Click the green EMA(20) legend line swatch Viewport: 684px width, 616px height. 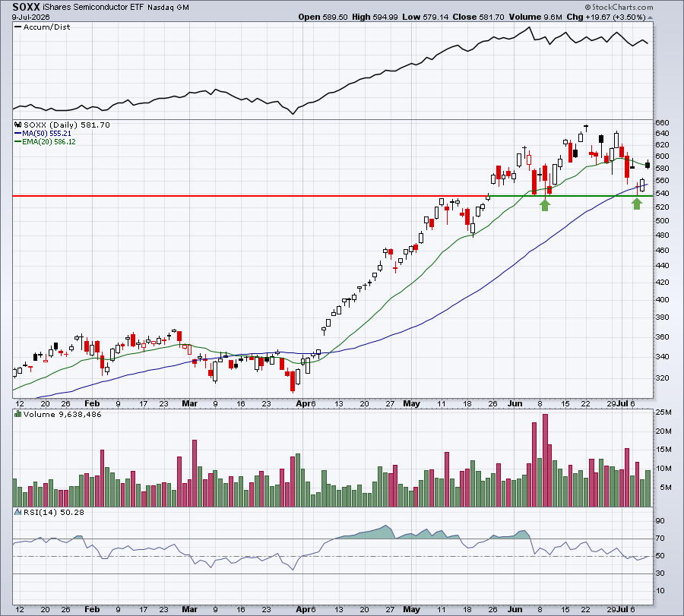[18, 142]
